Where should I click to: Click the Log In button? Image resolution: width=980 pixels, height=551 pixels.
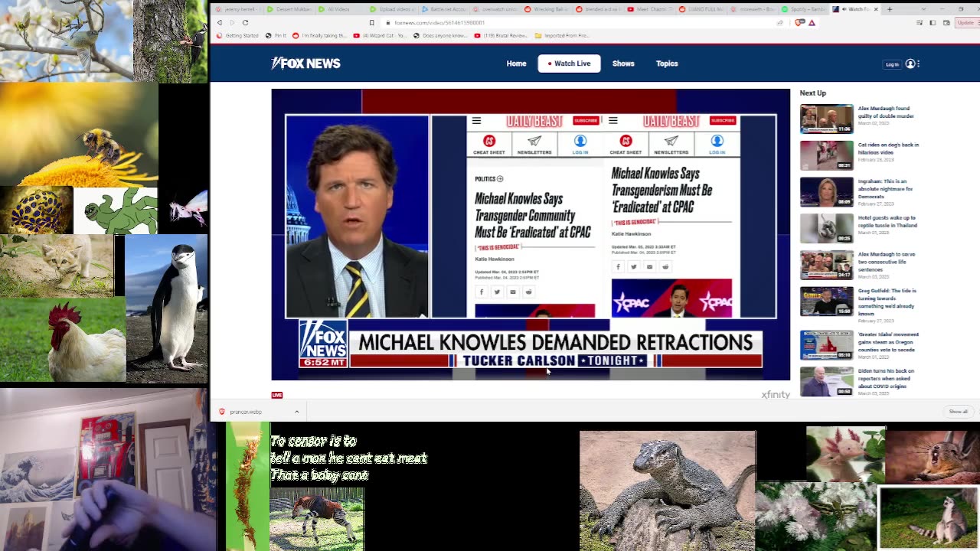coord(892,64)
